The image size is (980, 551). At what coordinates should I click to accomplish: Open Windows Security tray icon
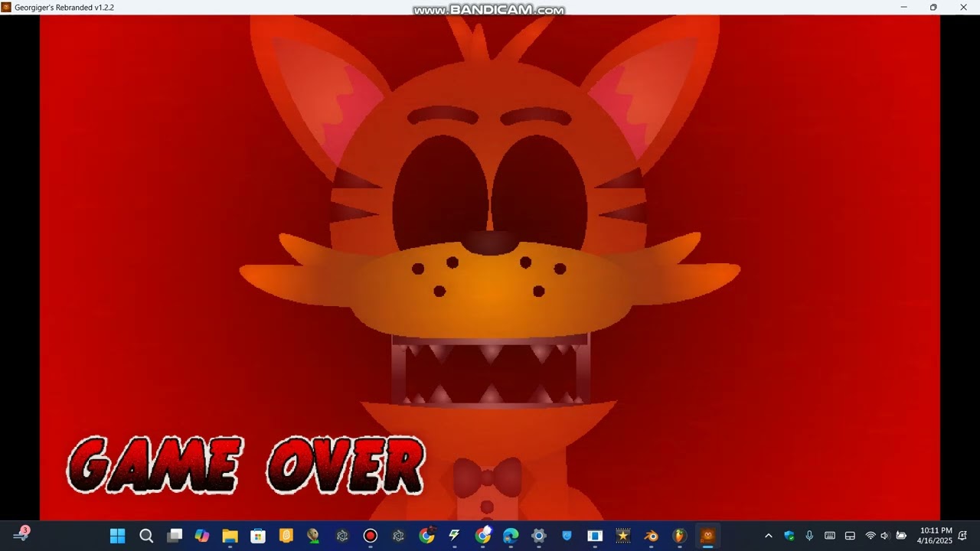(789, 536)
